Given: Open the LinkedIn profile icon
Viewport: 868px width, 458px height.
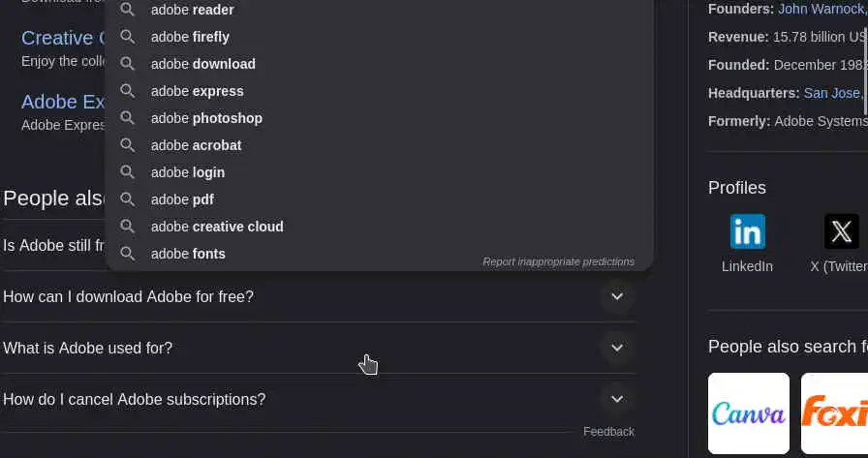Looking at the screenshot, I should [747, 232].
